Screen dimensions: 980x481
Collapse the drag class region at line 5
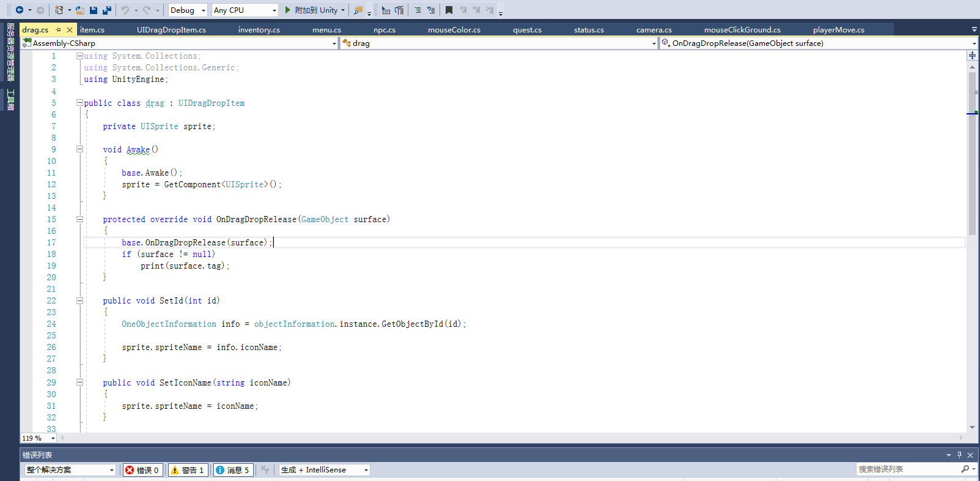tap(79, 103)
